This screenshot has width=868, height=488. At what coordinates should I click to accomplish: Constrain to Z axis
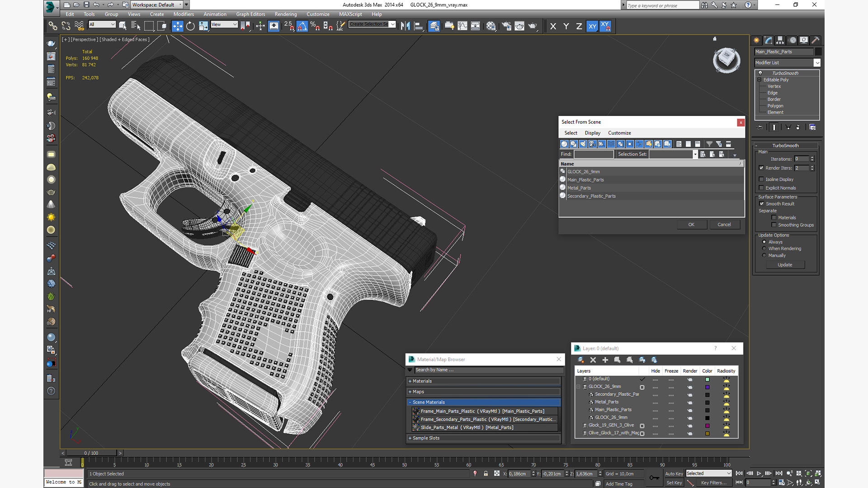[x=579, y=26]
